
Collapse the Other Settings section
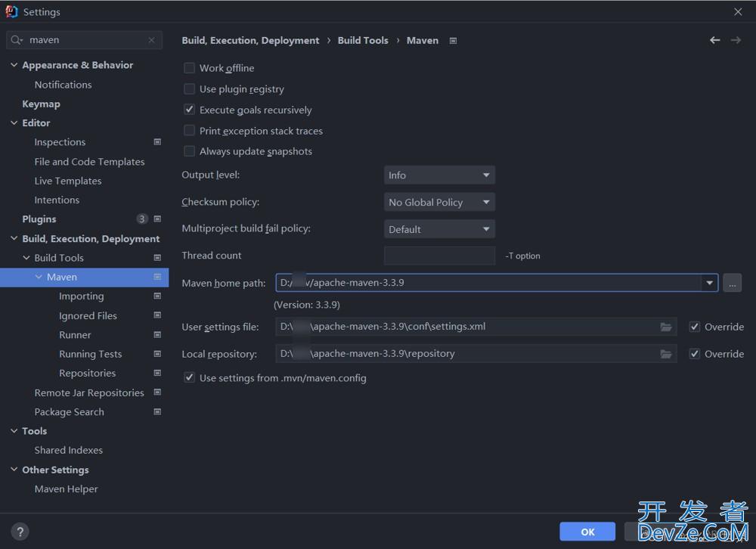(x=14, y=470)
